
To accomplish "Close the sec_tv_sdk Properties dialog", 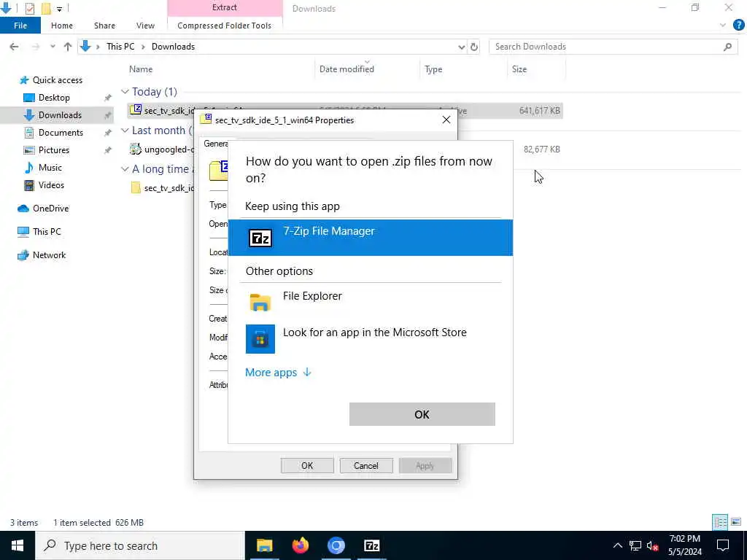I will 446,120.
